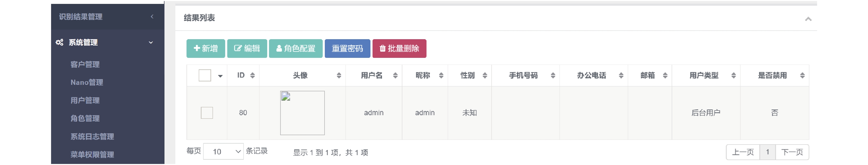
Task: Tick the select-all checkbox in header
Action: click(x=205, y=75)
